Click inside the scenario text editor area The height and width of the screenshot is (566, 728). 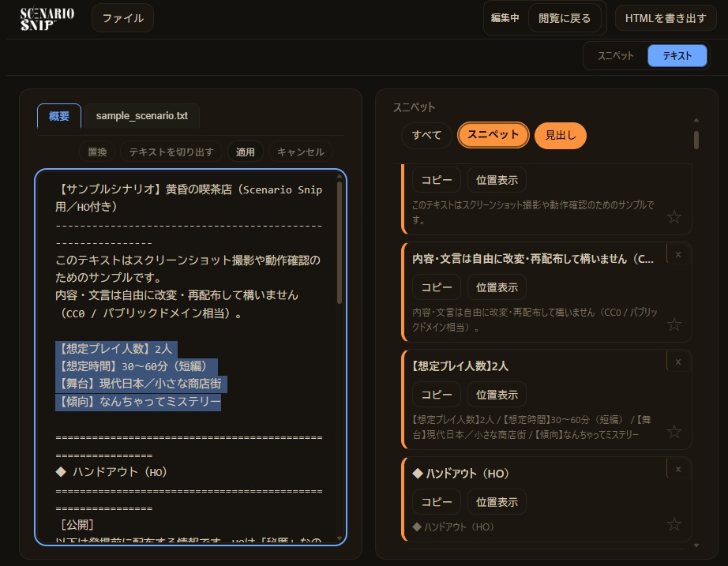click(190, 357)
